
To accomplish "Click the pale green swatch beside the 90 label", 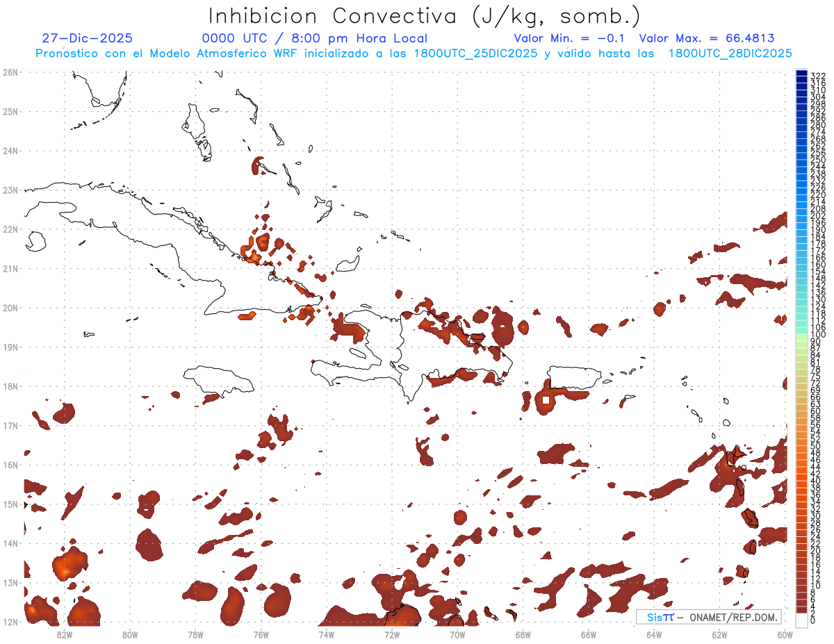I will [x=801, y=338].
